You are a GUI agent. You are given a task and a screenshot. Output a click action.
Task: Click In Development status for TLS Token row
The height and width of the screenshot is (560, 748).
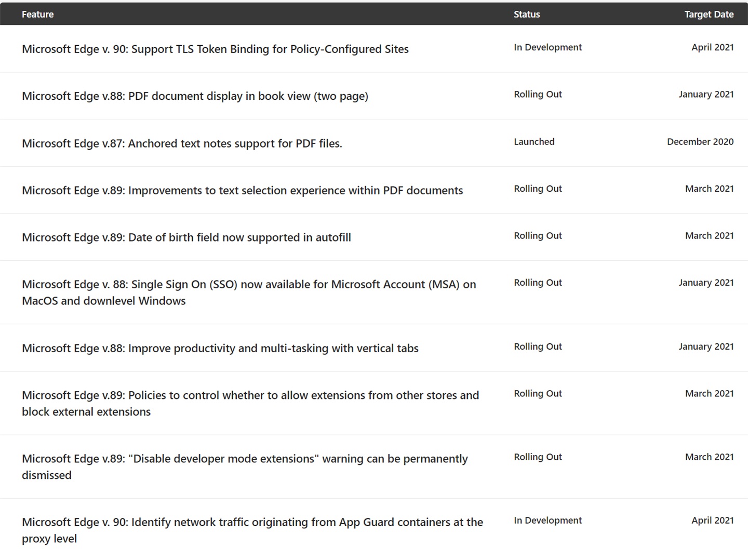pos(547,47)
